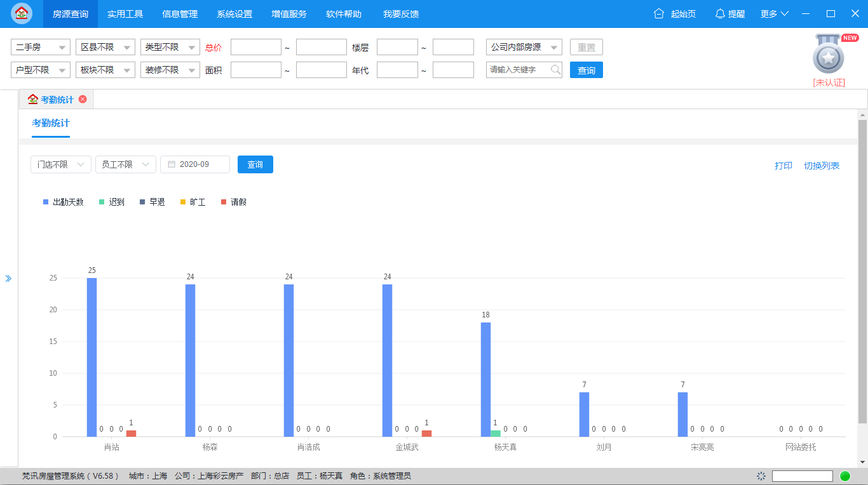The height and width of the screenshot is (485, 868).
Task: Open the calendar icon in date field
Action: pyautogui.click(x=172, y=164)
